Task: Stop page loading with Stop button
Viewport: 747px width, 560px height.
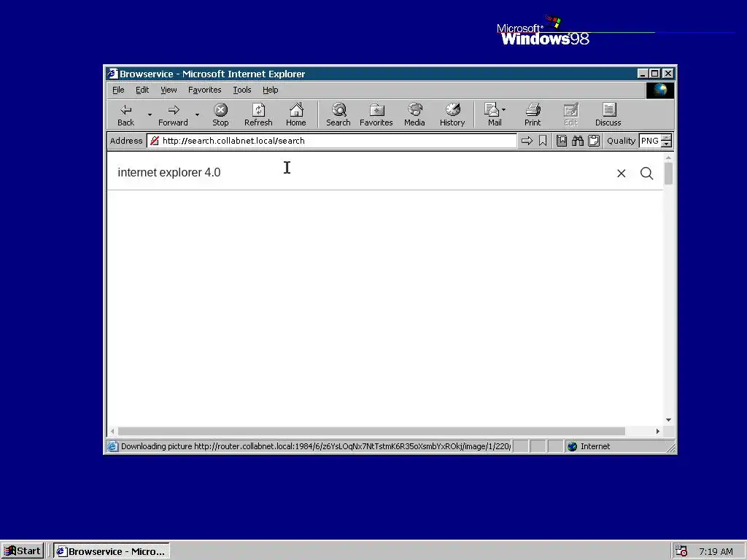Action: point(220,114)
